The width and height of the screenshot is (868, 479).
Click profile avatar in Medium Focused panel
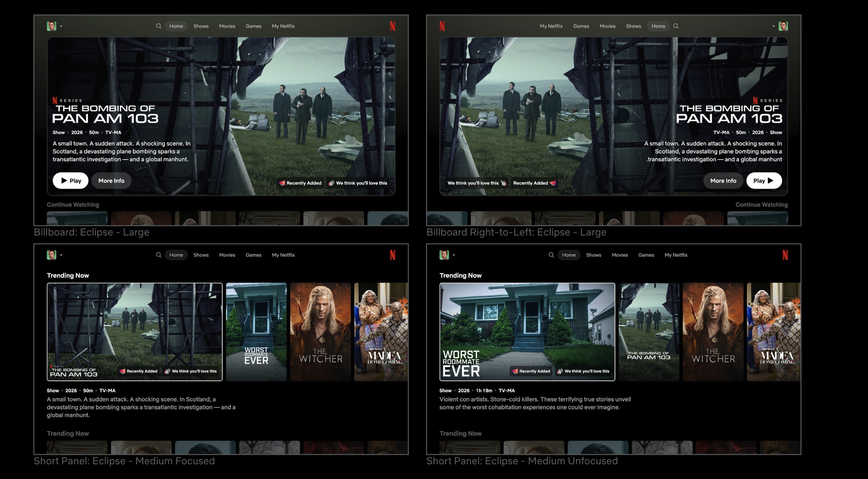pos(51,255)
